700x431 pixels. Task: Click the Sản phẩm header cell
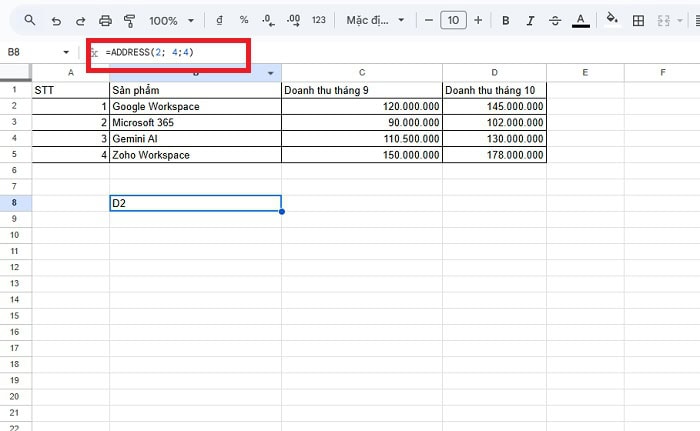196,90
